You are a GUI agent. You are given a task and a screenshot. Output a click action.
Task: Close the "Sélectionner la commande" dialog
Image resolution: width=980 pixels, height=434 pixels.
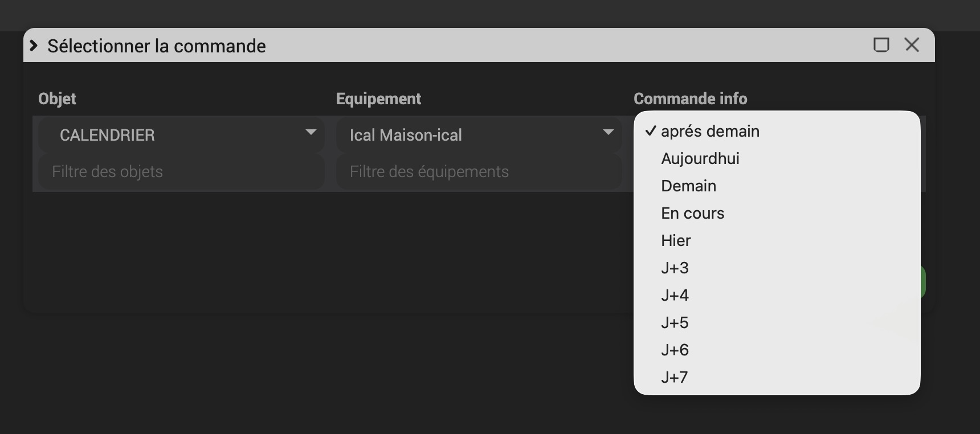[912, 45]
